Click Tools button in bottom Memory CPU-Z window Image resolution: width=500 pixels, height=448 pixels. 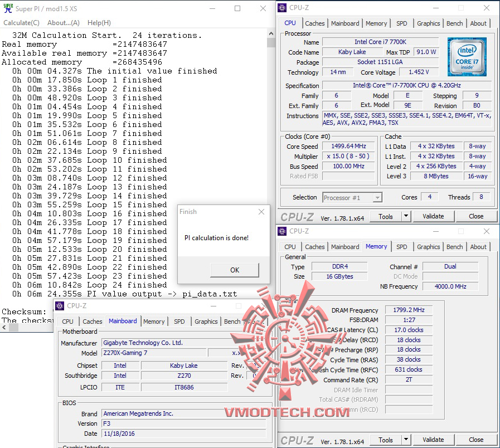pyautogui.click(x=386, y=440)
